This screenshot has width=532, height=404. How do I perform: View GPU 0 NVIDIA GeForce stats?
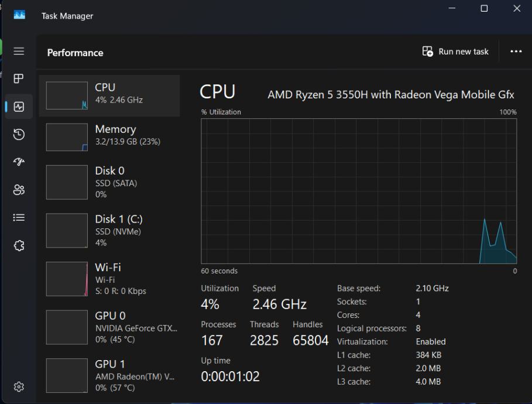point(109,327)
